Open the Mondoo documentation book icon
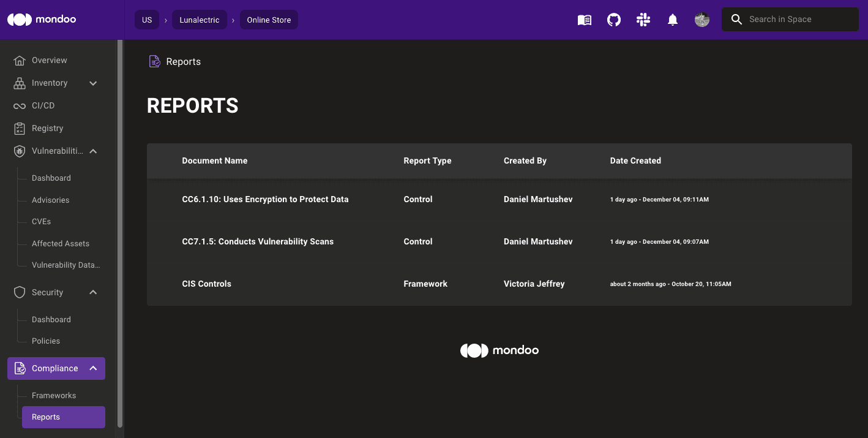Viewport: 868px width, 438px height. pos(584,20)
